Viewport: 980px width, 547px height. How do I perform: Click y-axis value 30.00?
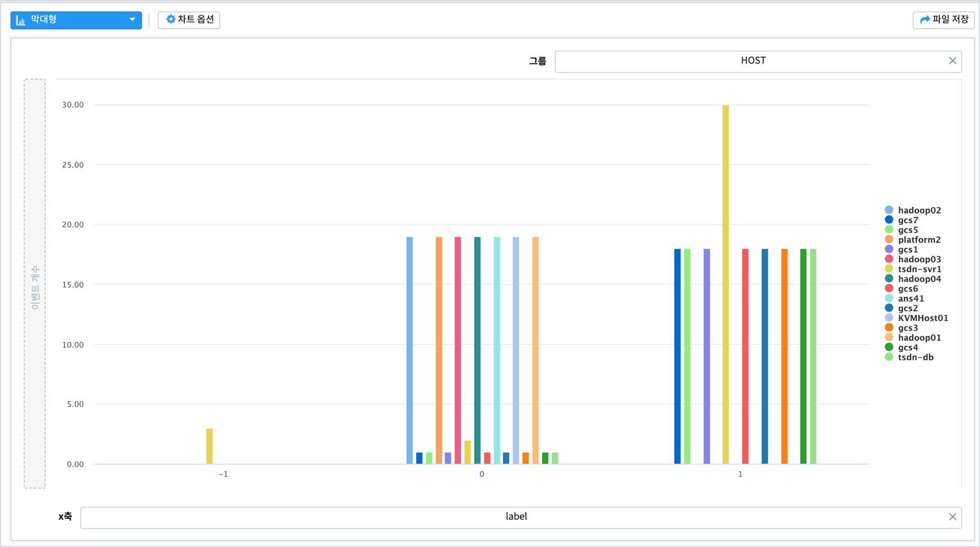[x=73, y=105]
